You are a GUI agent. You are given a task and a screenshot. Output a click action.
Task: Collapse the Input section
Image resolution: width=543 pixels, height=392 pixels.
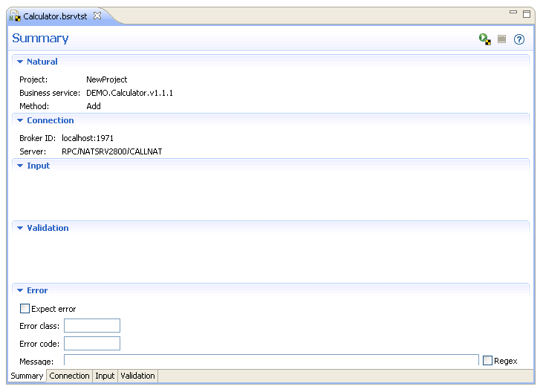(x=20, y=166)
